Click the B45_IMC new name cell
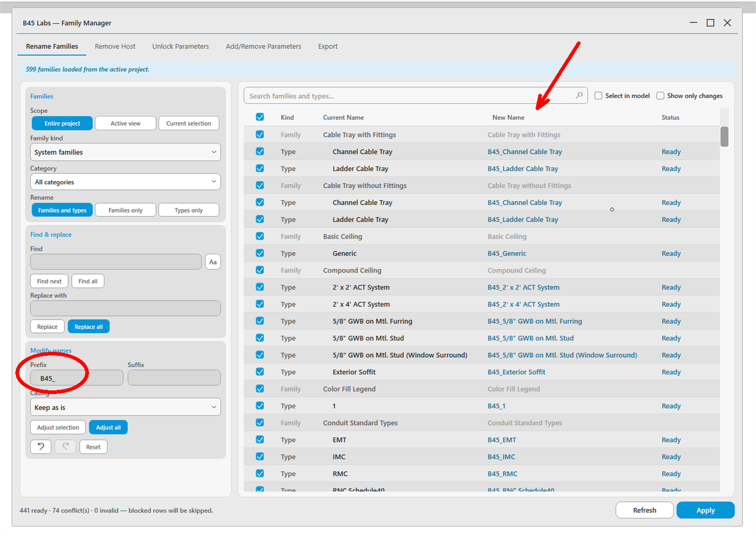This screenshot has height=536, width=756. (x=501, y=457)
